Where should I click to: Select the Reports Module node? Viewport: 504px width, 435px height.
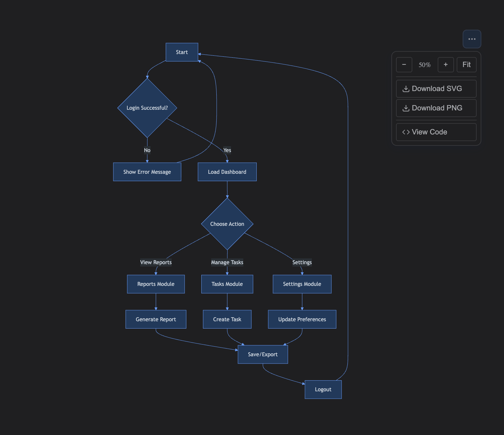pos(156,284)
